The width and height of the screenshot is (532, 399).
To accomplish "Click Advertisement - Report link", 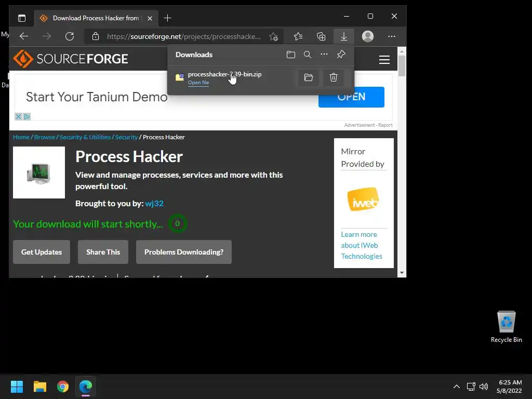I will click(368, 125).
